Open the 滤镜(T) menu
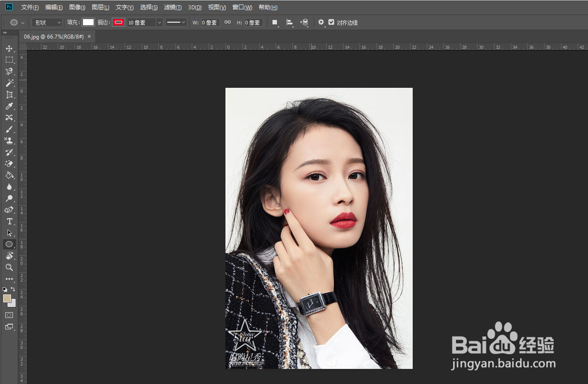Image resolution: width=588 pixels, height=384 pixels. coord(173,8)
